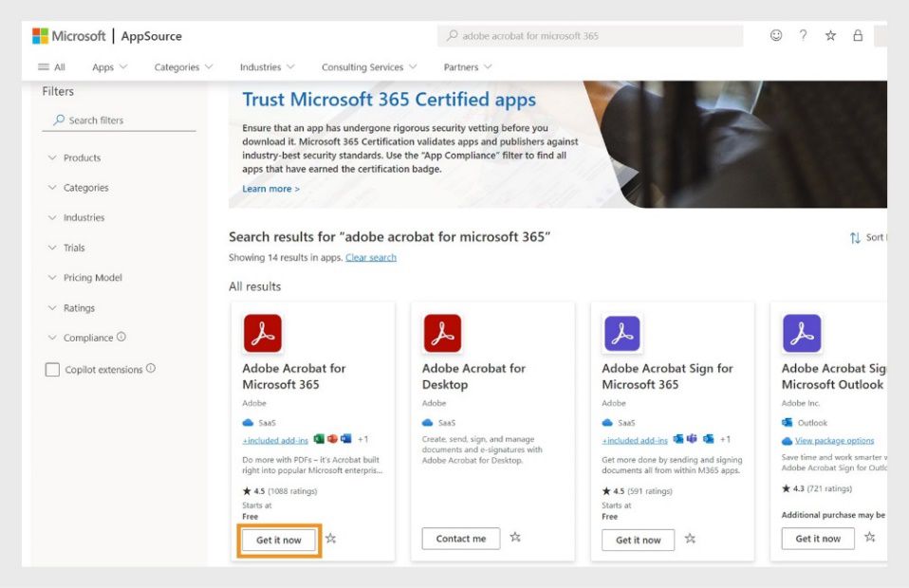This screenshot has height=588, width=909.
Task: Favorite Adobe Acrobat for Desktop using its star
Action: [515, 537]
